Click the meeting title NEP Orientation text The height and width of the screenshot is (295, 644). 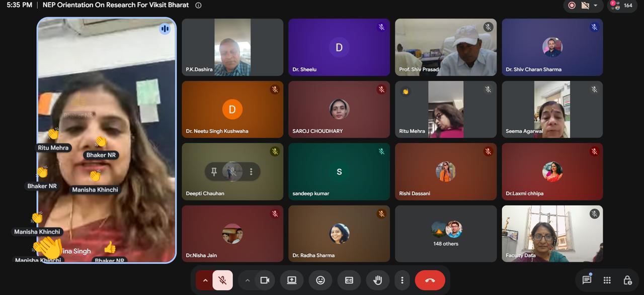(116, 5)
